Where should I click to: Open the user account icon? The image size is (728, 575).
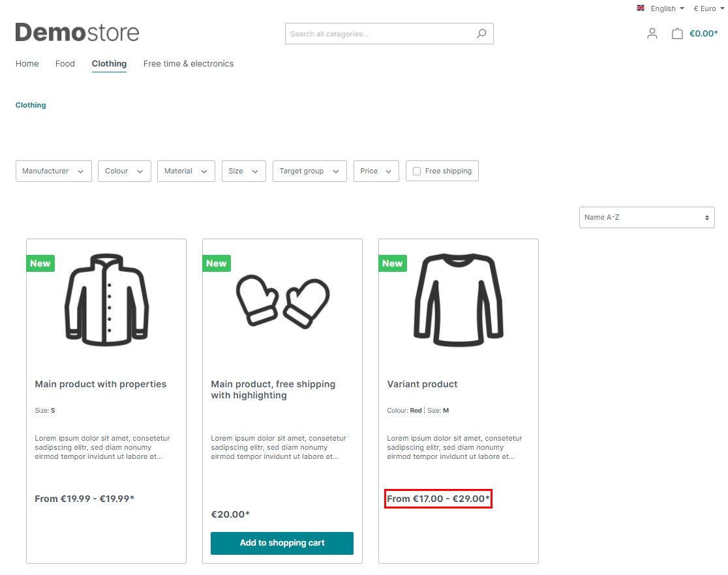click(x=652, y=33)
